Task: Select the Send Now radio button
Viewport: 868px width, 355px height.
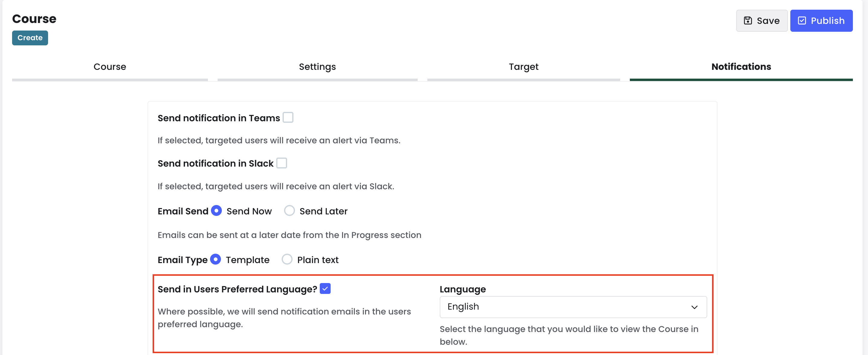Action: click(x=216, y=211)
